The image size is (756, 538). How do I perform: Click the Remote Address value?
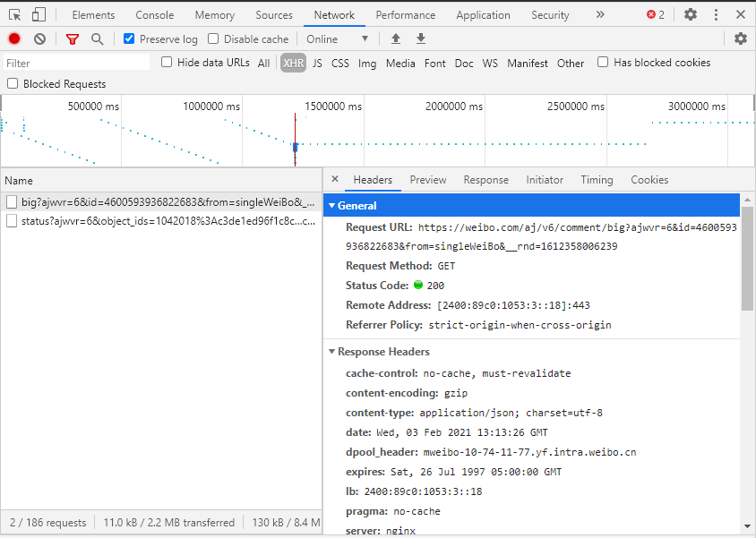click(513, 305)
